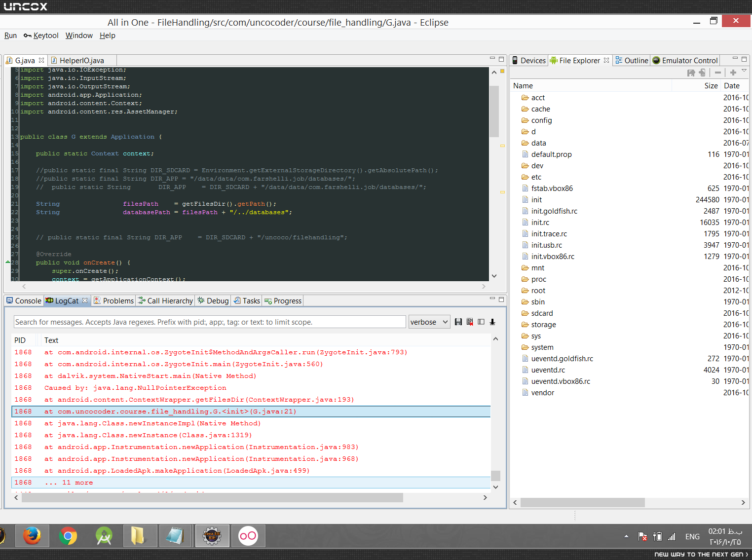The width and height of the screenshot is (752, 560).
Task: Open the Window menu
Action: 79,36
